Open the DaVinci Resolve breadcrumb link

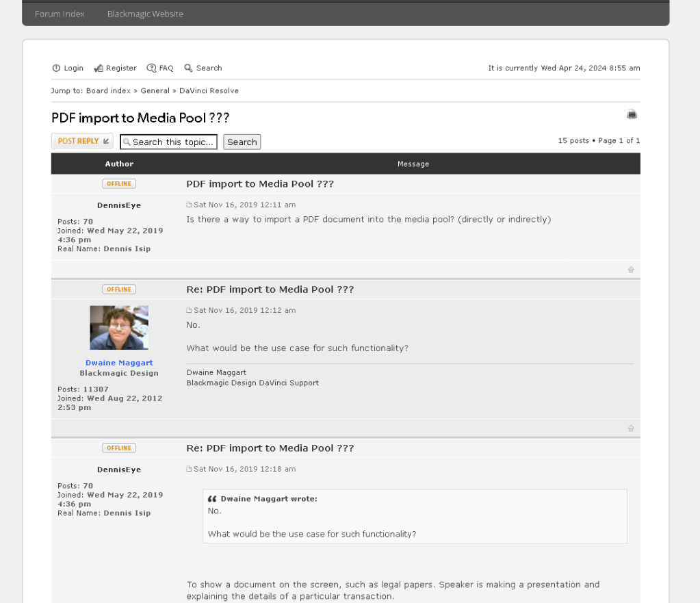coord(209,90)
